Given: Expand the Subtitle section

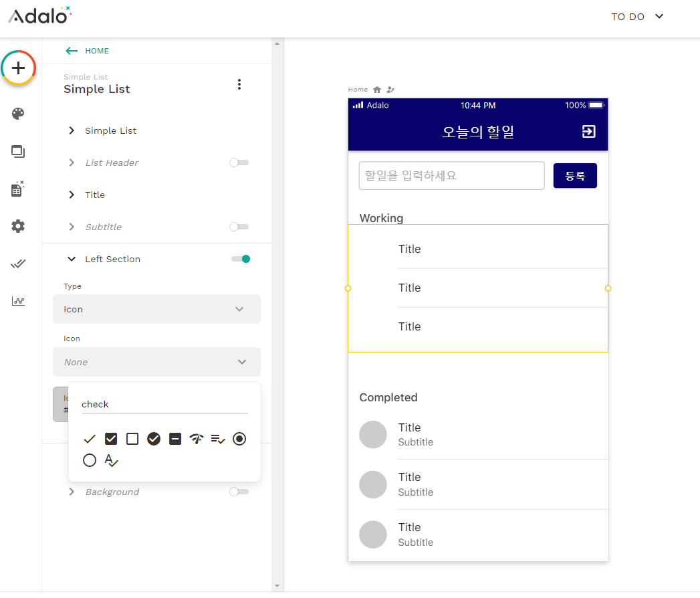Looking at the screenshot, I should [x=72, y=227].
